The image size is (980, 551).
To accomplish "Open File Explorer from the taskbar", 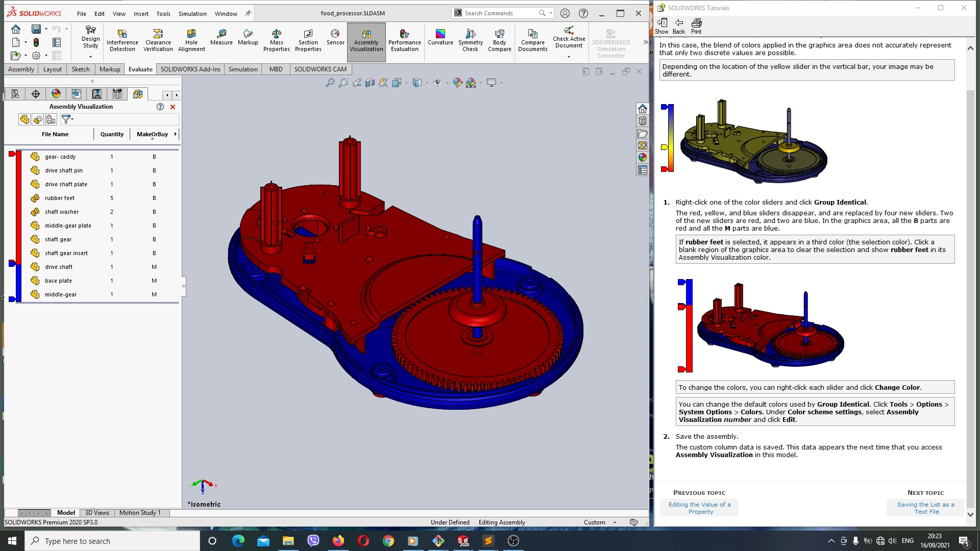I will point(288,541).
